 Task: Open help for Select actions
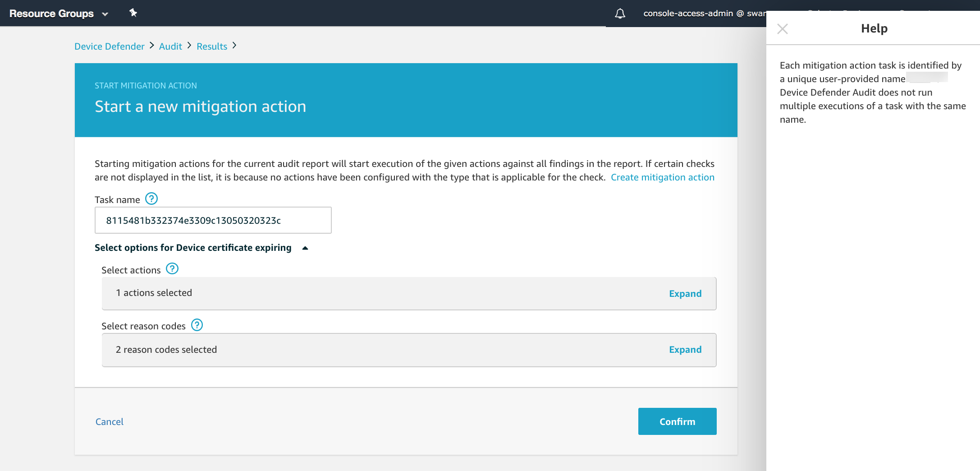click(x=171, y=268)
